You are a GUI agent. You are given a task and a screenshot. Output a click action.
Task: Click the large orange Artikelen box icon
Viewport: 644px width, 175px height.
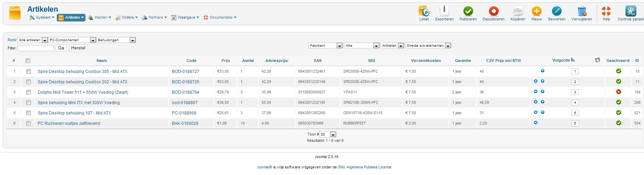[x=15, y=13]
